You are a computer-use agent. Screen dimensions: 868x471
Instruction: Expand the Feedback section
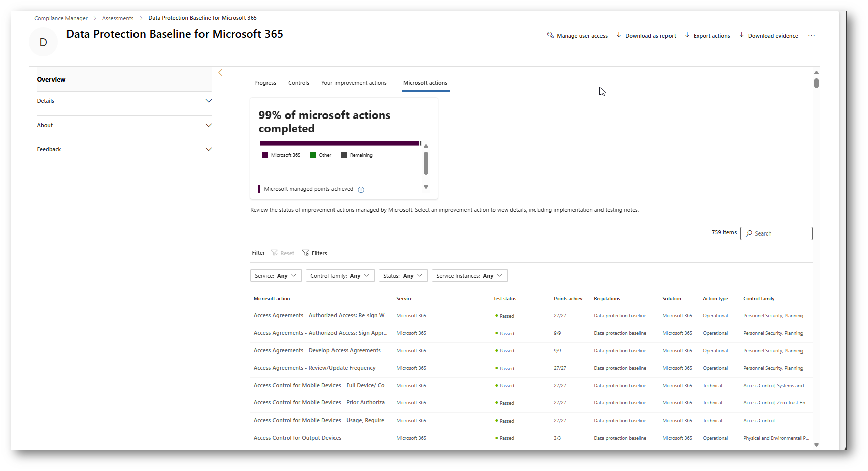(x=209, y=149)
